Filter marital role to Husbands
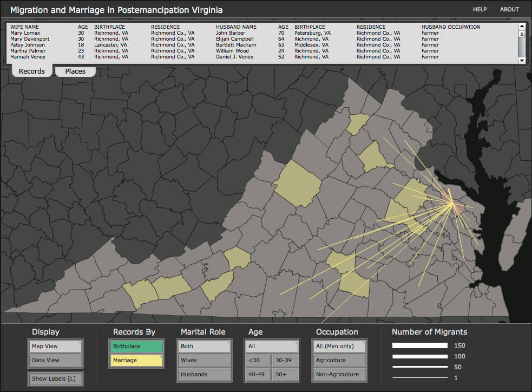This screenshot has height=392, width=532. coord(204,375)
